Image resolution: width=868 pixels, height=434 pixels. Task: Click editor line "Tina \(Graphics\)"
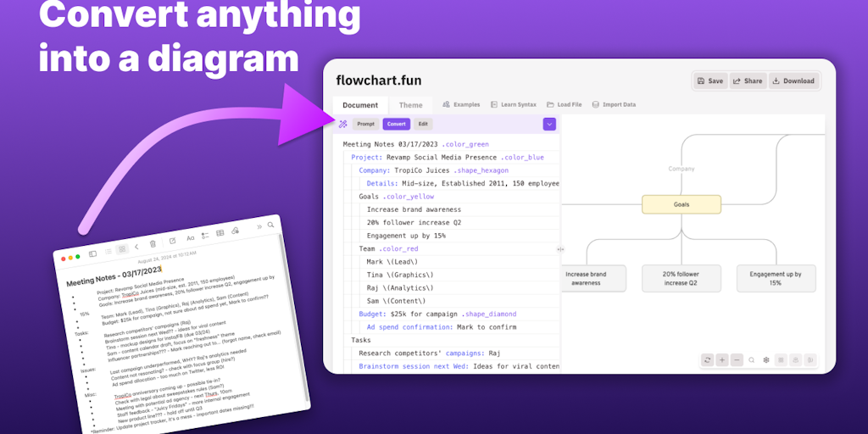click(400, 275)
